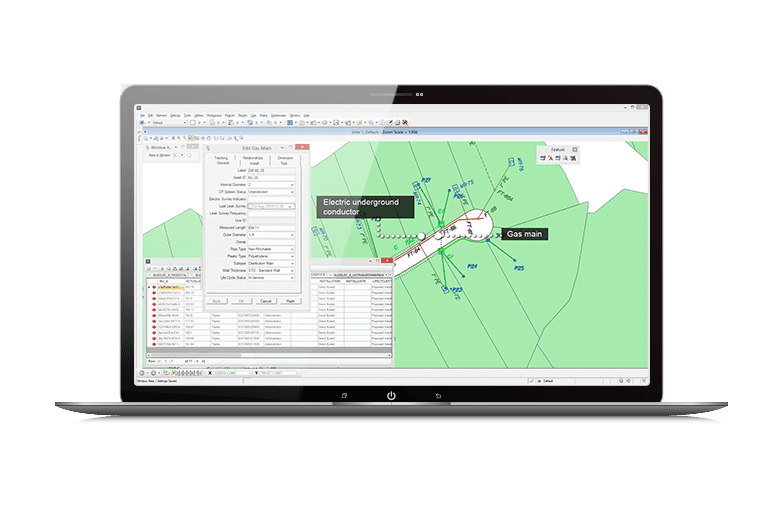Open the CP System Status dropdown
Screen dimensions: 782x508
click(x=292, y=192)
